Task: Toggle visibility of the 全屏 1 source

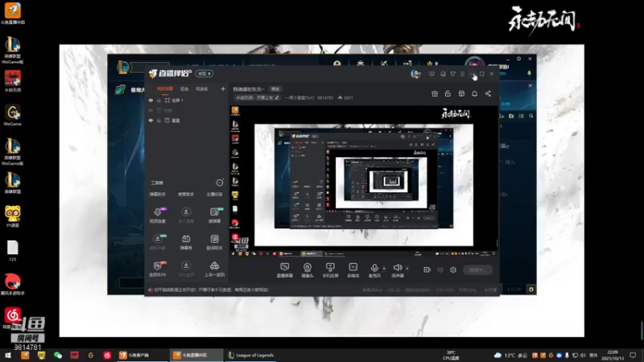Action: click(x=151, y=100)
